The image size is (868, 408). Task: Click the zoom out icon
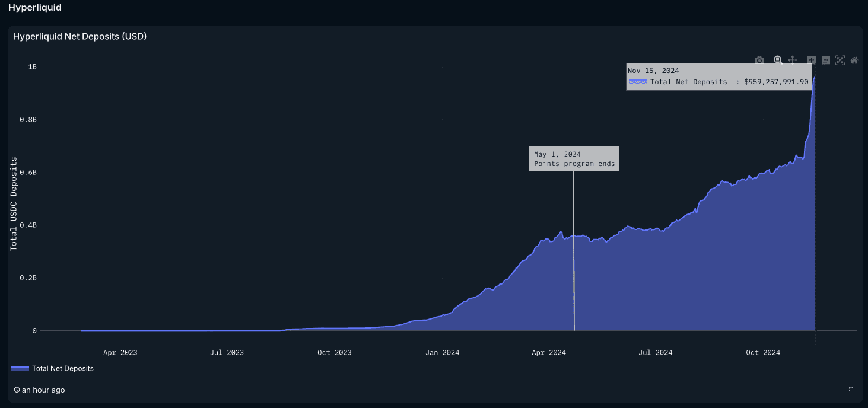pos(825,60)
